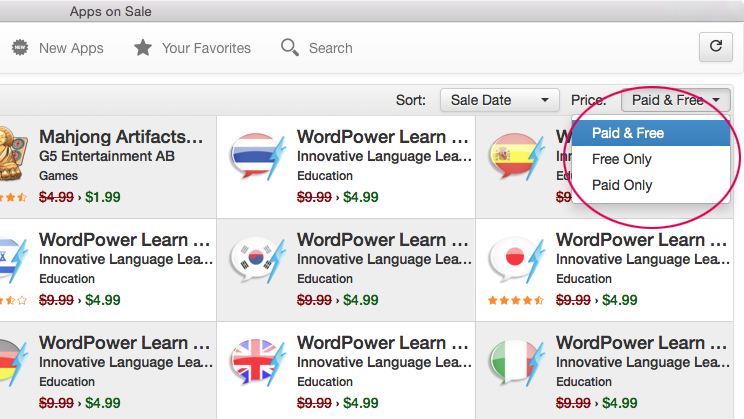Select Free Only option

[x=651, y=159]
